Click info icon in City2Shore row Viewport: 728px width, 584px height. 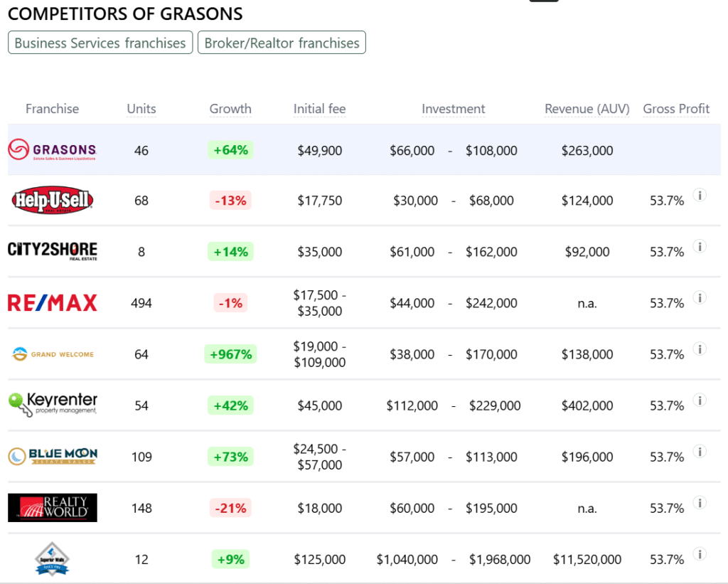tap(700, 246)
